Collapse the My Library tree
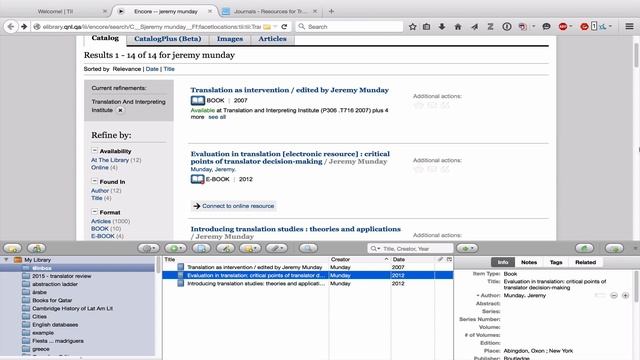 [6, 260]
